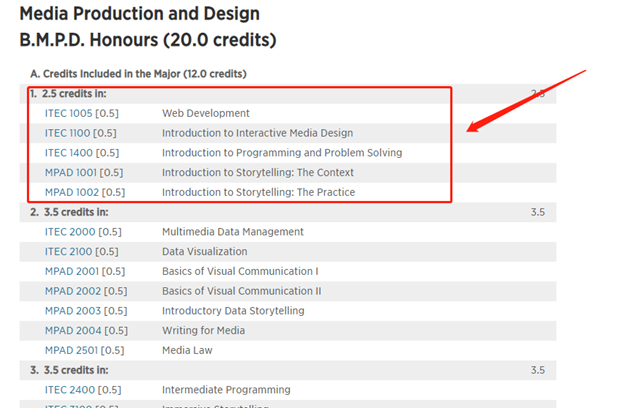This screenshot has width=628, height=410.
Task: Select the MPAD 2501 Media Law link
Action: coord(69,350)
